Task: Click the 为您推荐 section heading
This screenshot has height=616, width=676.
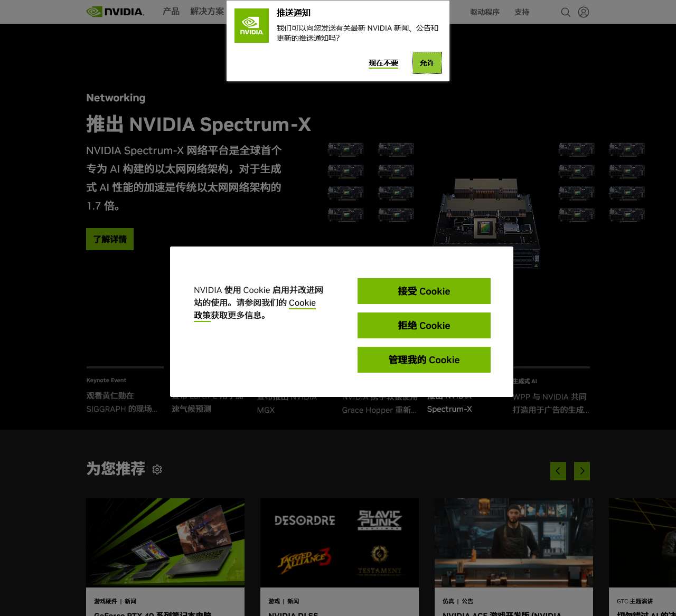Action: (116, 469)
